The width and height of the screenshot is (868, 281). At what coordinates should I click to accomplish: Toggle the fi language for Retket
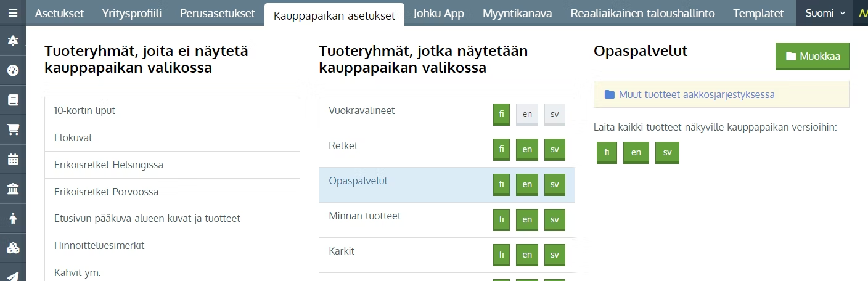coord(501,150)
